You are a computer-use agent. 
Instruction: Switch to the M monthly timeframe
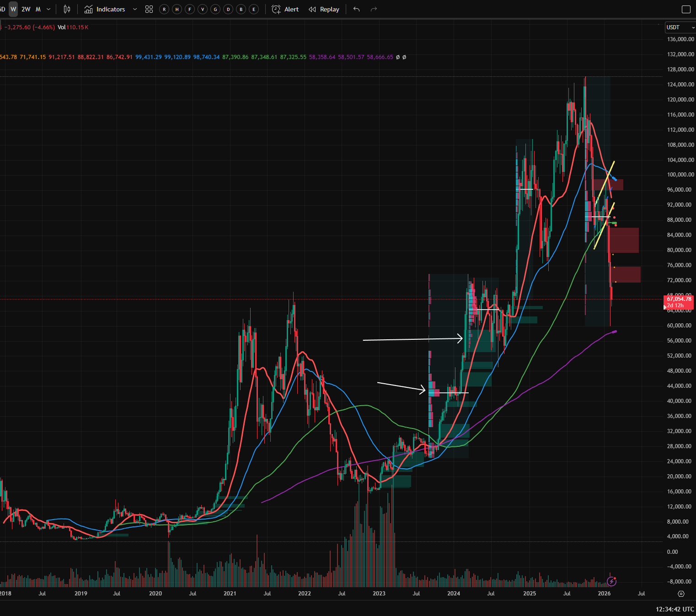[38, 9]
